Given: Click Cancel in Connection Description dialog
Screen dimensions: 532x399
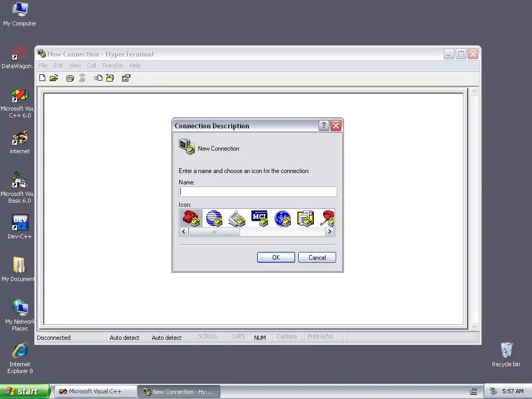Looking at the screenshot, I should pyautogui.click(x=317, y=258).
